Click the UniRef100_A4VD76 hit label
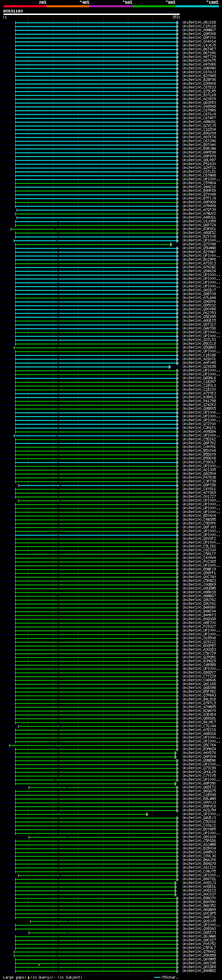The width and height of the screenshot is (222, 980). coord(199,753)
